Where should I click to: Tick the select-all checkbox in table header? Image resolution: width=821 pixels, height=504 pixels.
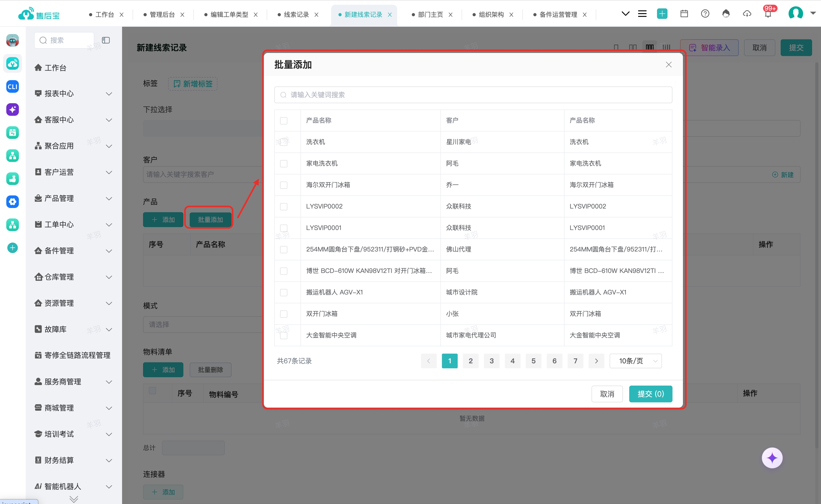point(284,121)
